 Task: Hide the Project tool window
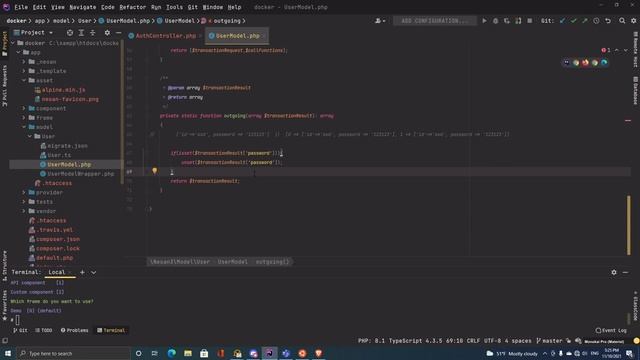118,33
